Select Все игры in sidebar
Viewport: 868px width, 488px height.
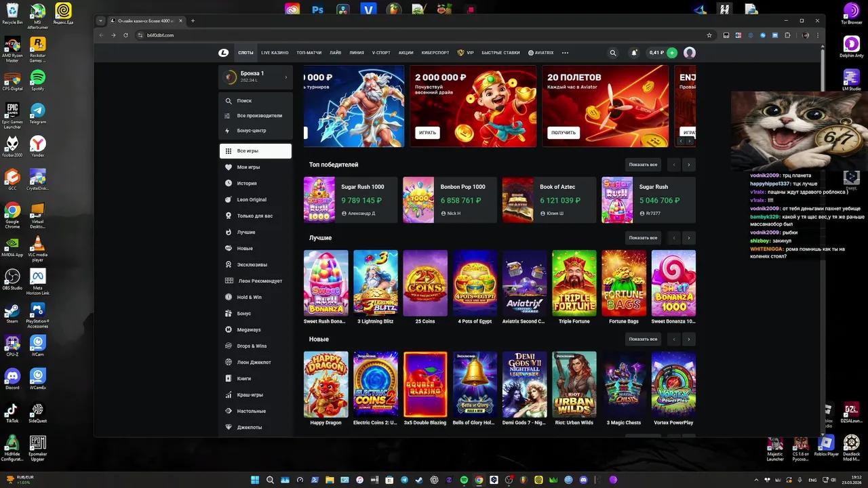click(x=256, y=150)
